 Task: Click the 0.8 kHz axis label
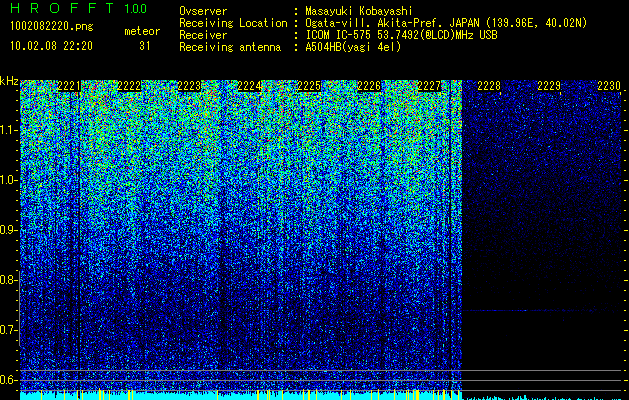9,280
